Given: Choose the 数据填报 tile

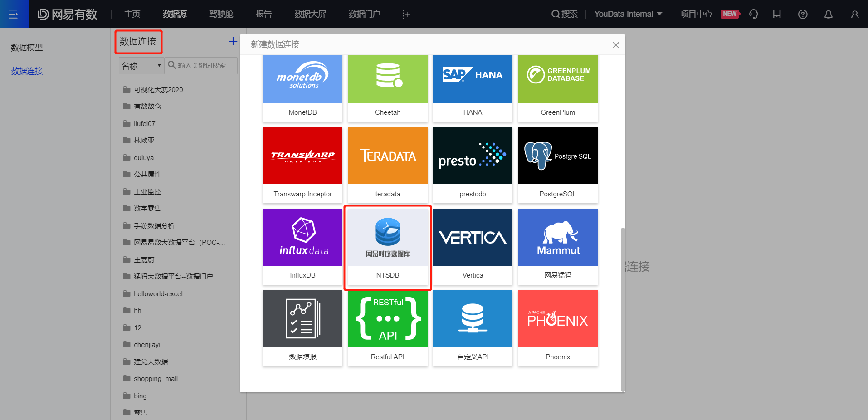Looking at the screenshot, I should (302, 328).
